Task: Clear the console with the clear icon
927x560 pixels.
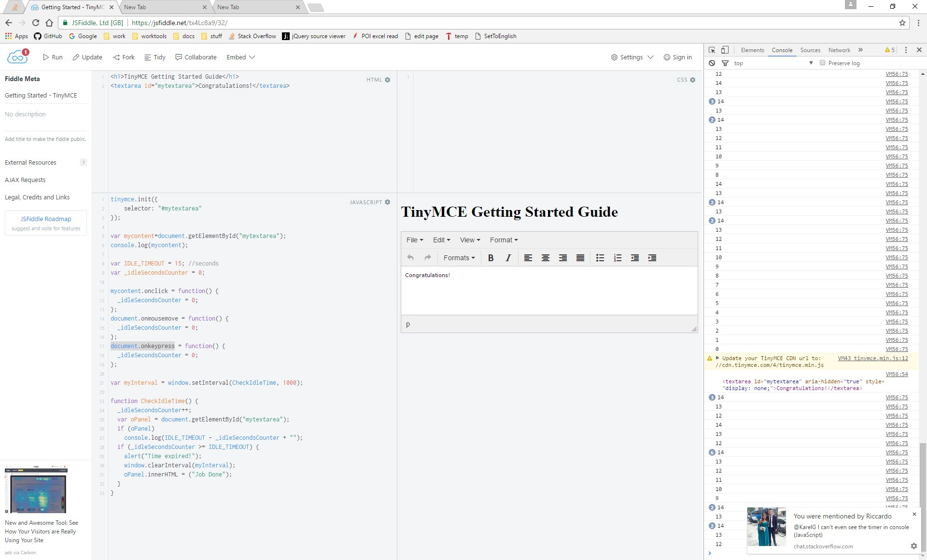Action: [x=712, y=63]
